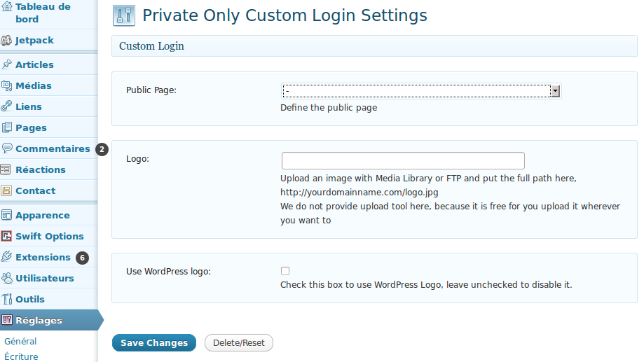644x362 pixels.
Task: Click the Tableau de bord home icon
Action: (x=7, y=6)
